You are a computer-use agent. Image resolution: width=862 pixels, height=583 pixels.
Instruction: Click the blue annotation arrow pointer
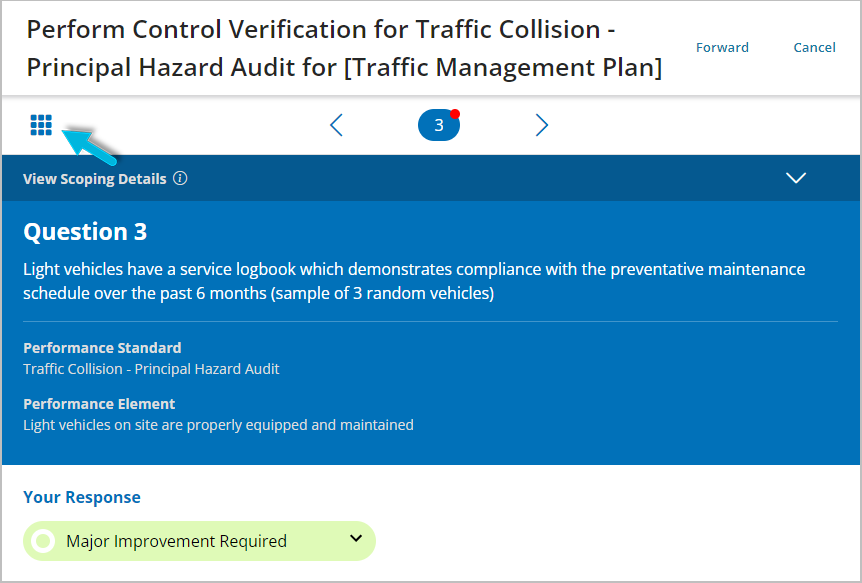click(x=90, y=146)
